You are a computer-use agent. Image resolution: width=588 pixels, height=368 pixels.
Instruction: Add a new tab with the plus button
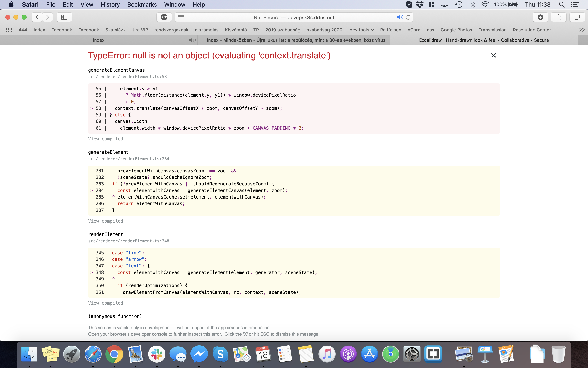583,40
